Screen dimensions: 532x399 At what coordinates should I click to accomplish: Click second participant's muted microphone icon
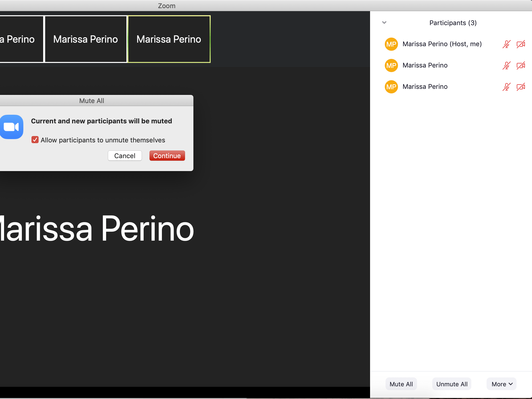[506, 65]
